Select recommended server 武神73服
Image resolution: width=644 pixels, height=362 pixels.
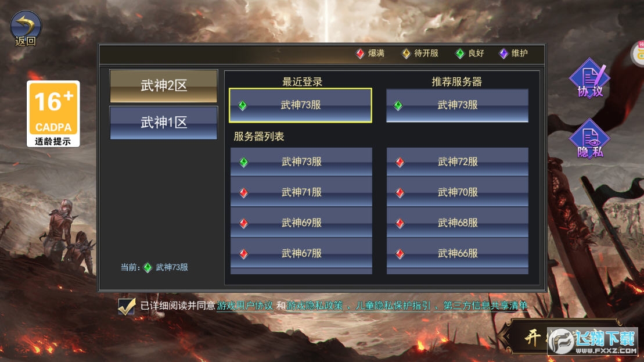pos(457,106)
